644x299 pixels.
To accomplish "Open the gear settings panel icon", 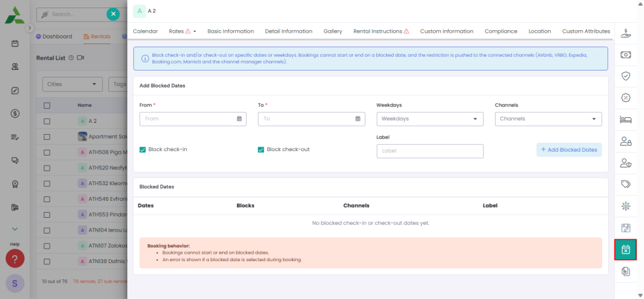I will tap(625, 206).
